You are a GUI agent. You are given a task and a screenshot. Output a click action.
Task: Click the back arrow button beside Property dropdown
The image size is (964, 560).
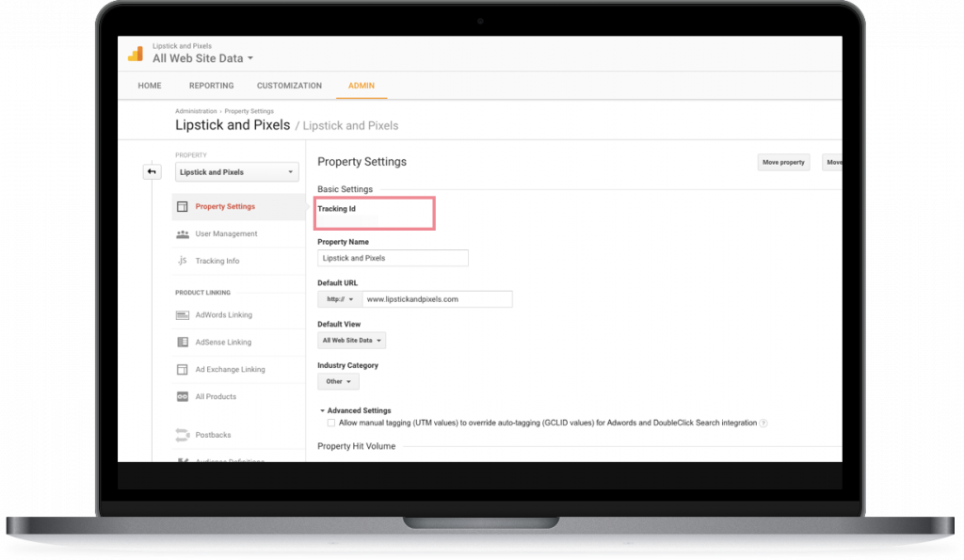pyautogui.click(x=152, y=171)
